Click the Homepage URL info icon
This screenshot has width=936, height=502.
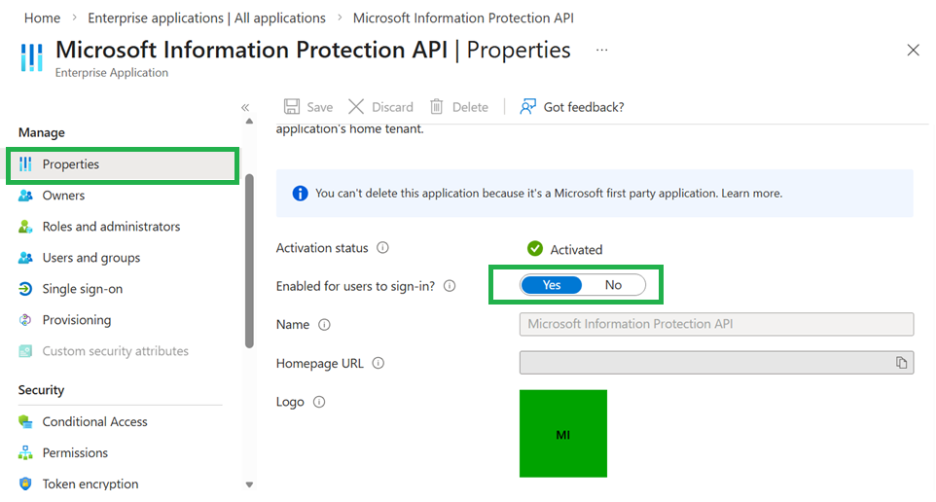(378, 363)
